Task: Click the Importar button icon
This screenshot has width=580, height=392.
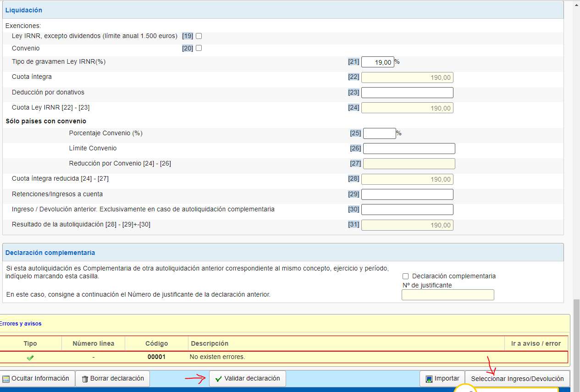Action: tap(429, 379)
